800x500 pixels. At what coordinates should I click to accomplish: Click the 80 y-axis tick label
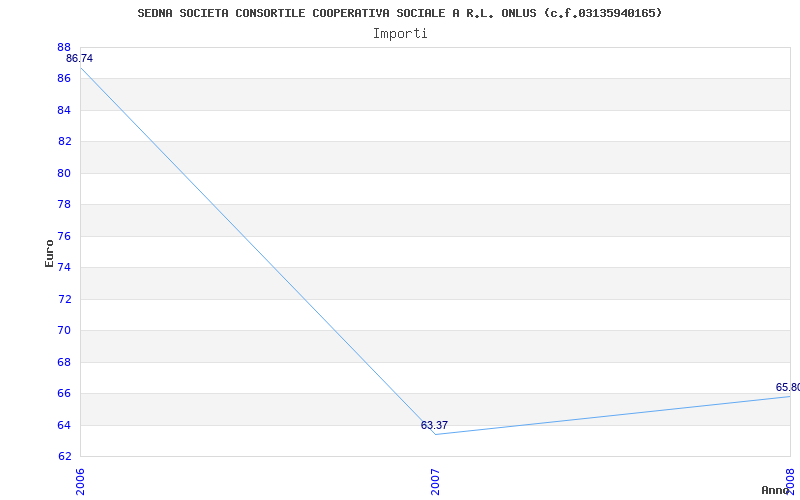click(64, 173)
